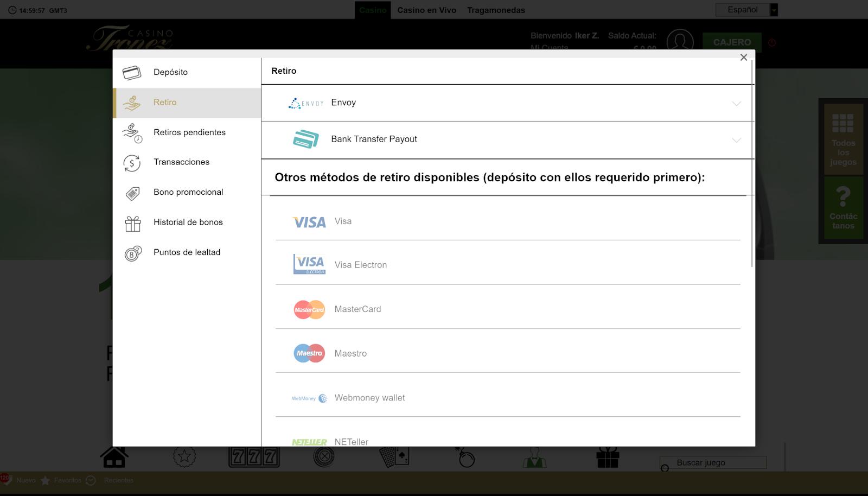Click the green CAJERO button
Screen dimensions: 868x496
pyautogui.click(x=732, y=42)
